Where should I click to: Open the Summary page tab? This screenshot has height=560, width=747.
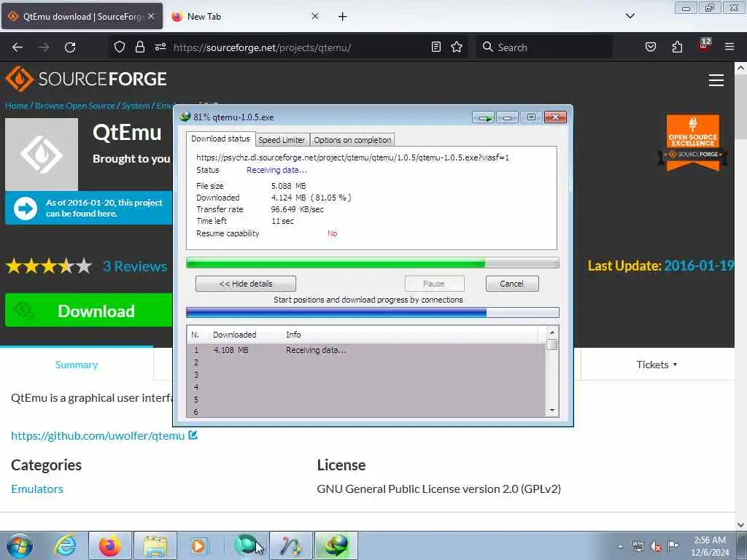pyautogui.click(x=77, y=365)
